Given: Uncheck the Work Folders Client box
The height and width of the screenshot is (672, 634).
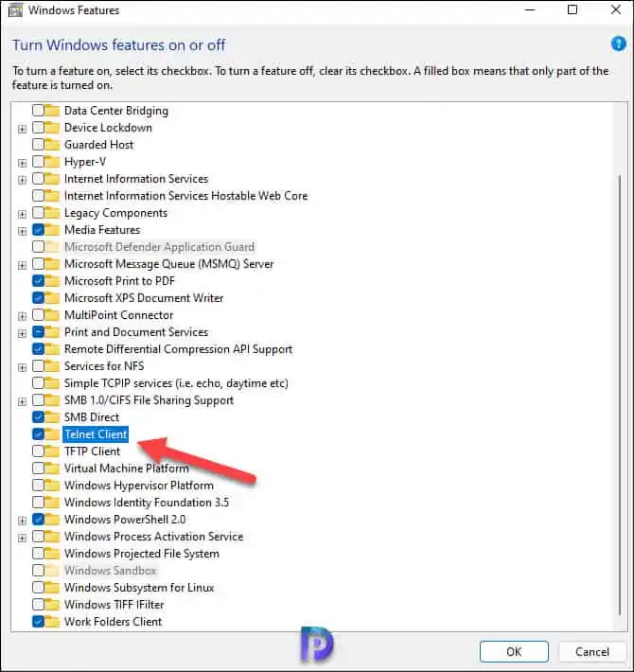Looking at the screenshot, I should coord(38,622).
